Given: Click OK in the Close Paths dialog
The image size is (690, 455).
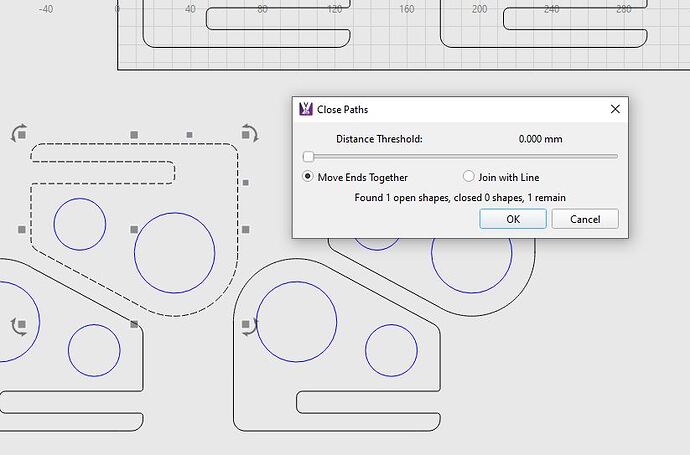Looking at the screenshot, I should (x=513, y=219).
